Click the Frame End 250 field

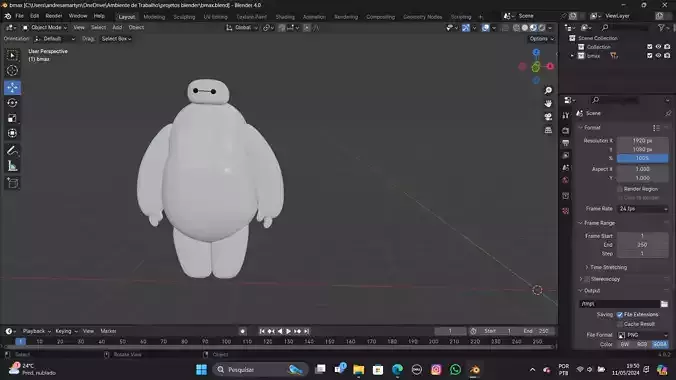pos(642,245)
